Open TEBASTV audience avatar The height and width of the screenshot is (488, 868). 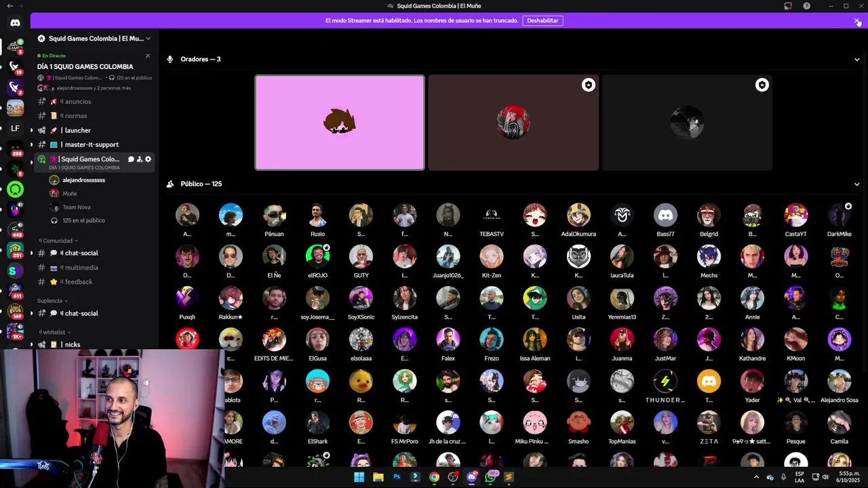point(492,216)
